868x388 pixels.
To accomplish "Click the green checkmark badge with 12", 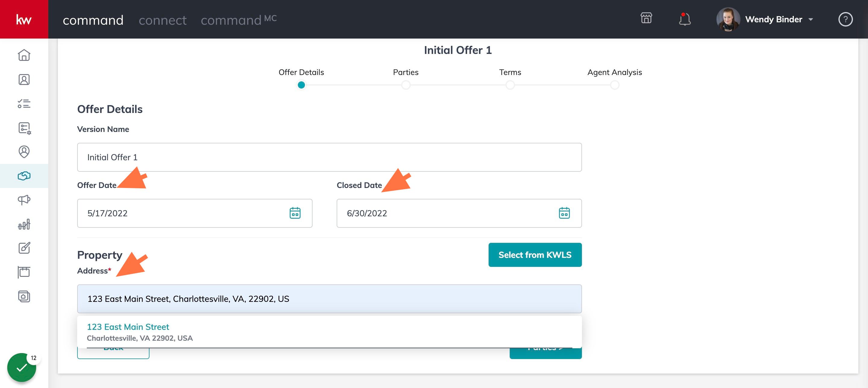I will 22,368.
